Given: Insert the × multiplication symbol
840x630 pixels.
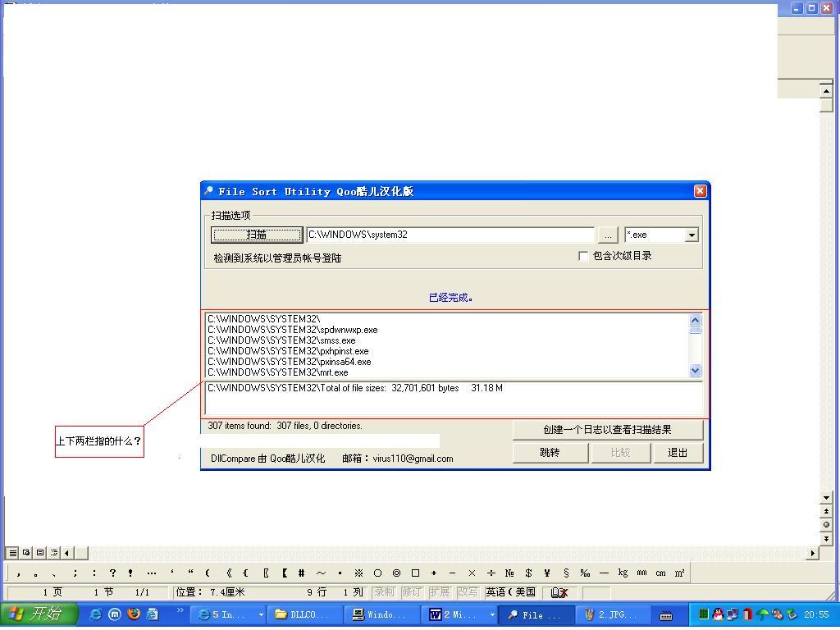Looking at the screenshot, I should tap(472, 573).
